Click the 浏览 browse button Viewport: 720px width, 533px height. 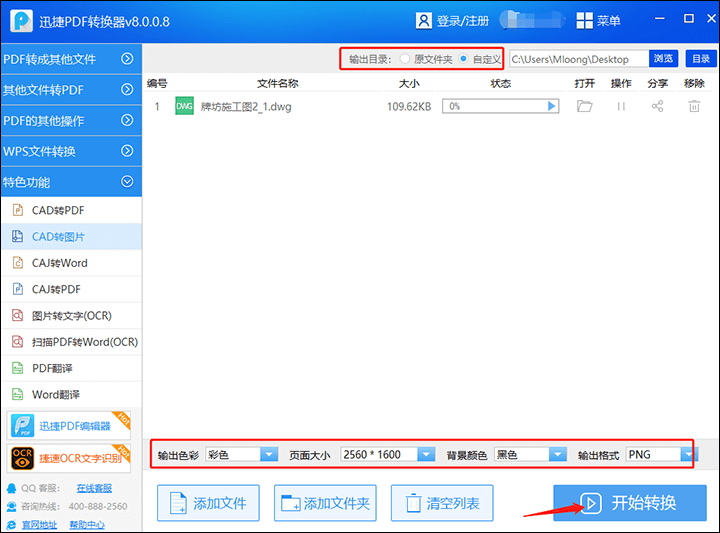663,59
